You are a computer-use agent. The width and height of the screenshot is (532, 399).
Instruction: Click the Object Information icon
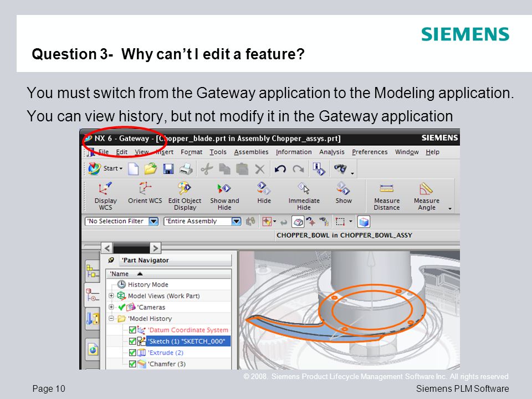319,168
